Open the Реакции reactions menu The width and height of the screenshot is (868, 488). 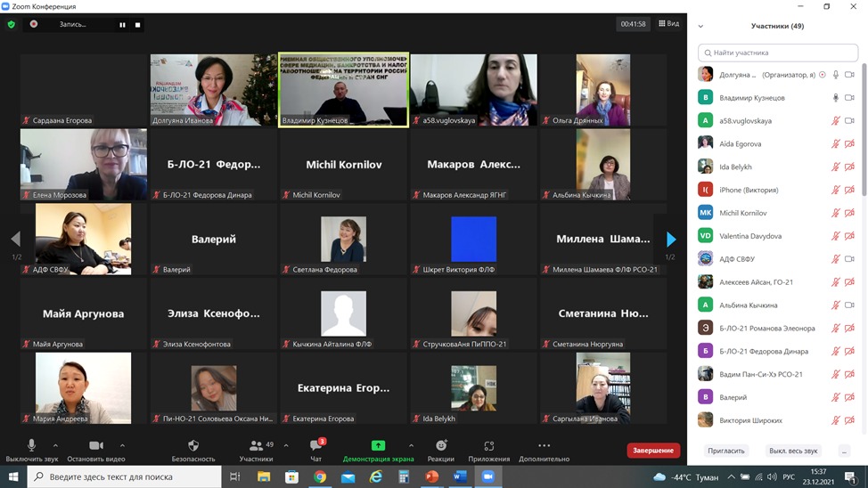(440, 451)
